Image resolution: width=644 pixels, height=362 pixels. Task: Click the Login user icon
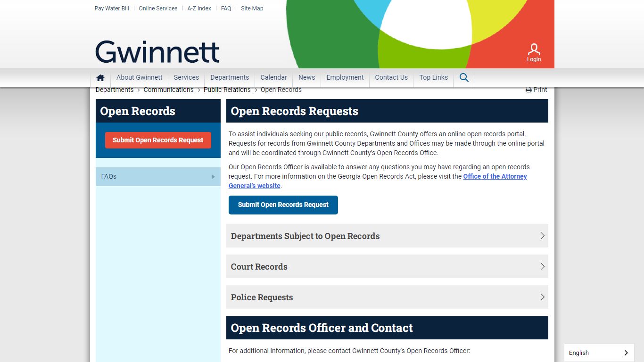534,53
